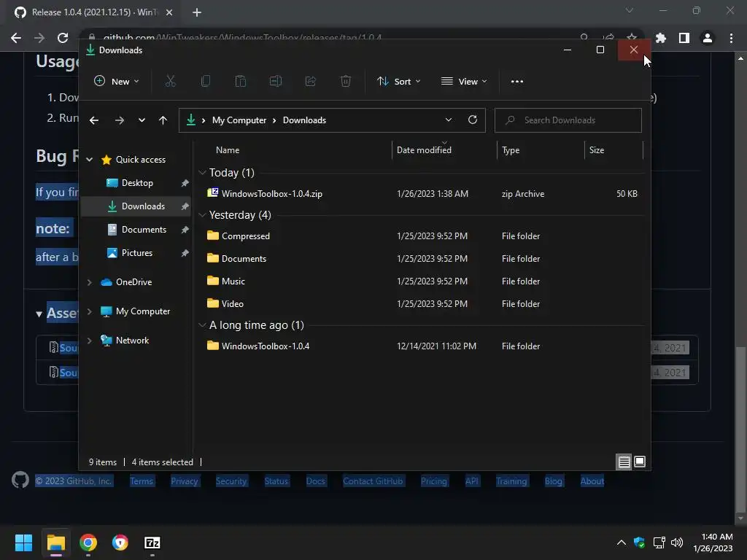Open the clock and date flyout
747x560 pixels.
[713, 542]
